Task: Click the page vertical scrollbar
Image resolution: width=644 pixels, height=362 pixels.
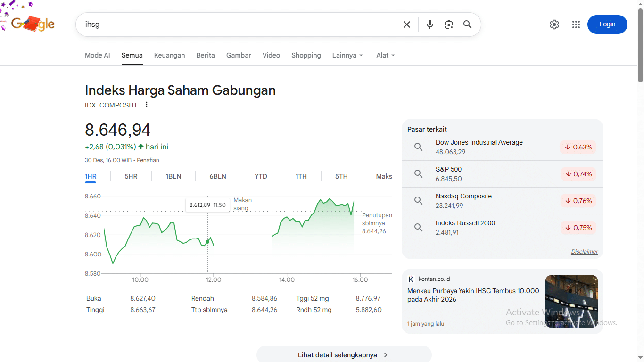Action: (640, 45)
